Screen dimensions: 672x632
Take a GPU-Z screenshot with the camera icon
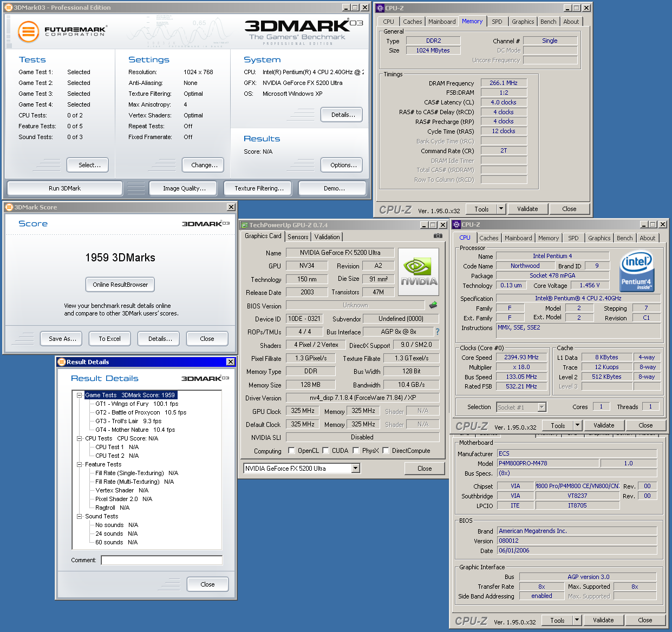(x=438, y=236)
